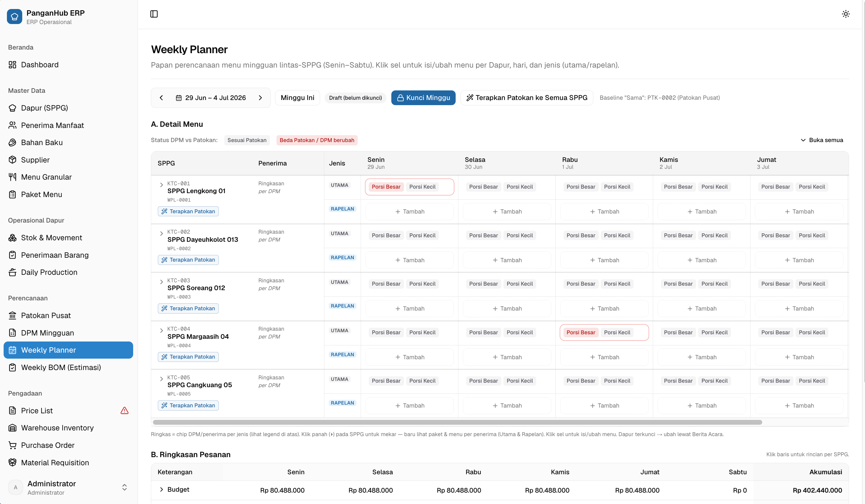Click the red warning icon beside Price List

(x=125, y=411)
